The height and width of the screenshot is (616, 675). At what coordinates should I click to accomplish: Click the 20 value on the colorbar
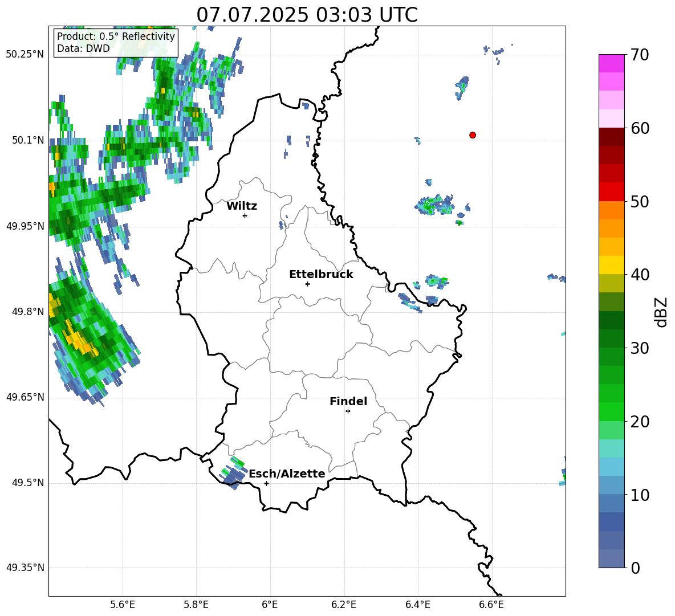640,421
